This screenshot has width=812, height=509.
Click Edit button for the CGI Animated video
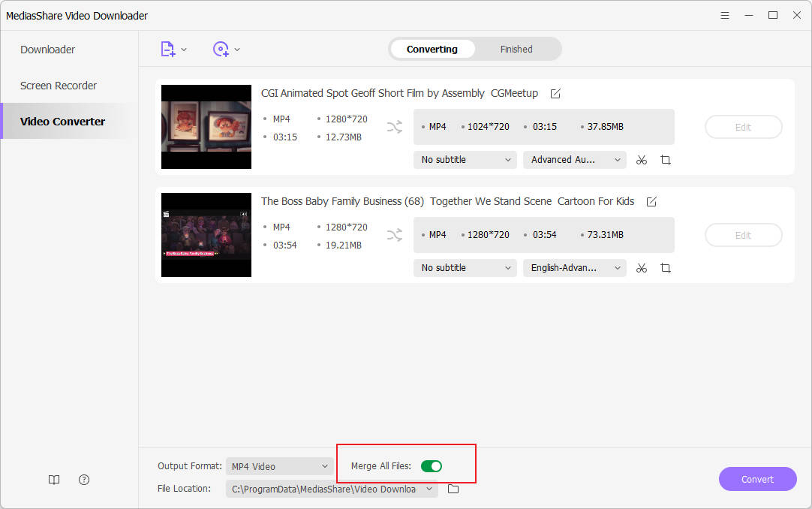743,127
